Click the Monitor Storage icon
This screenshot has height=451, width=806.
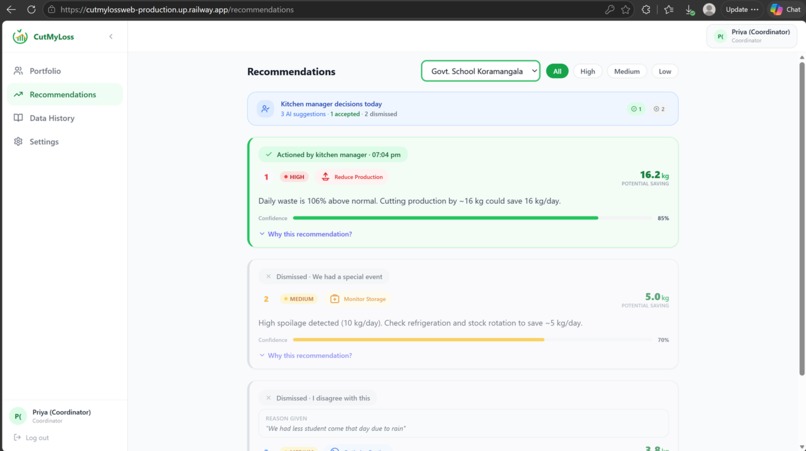[335, 299]
